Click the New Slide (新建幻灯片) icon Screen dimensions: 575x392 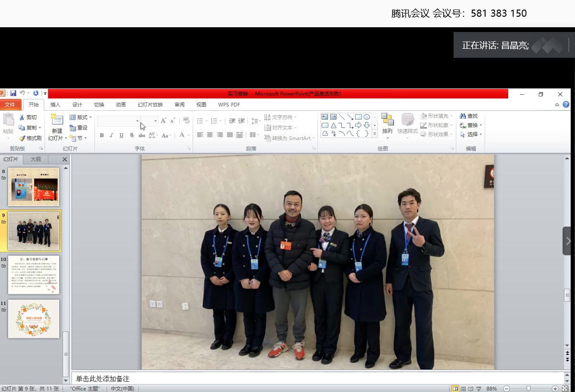coord(57,120)
